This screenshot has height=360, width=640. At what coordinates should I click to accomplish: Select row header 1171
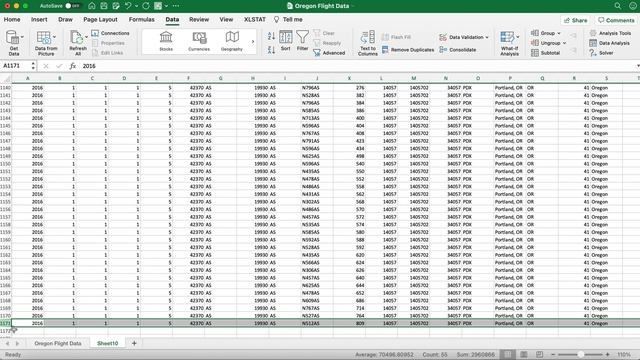(5, 323)
